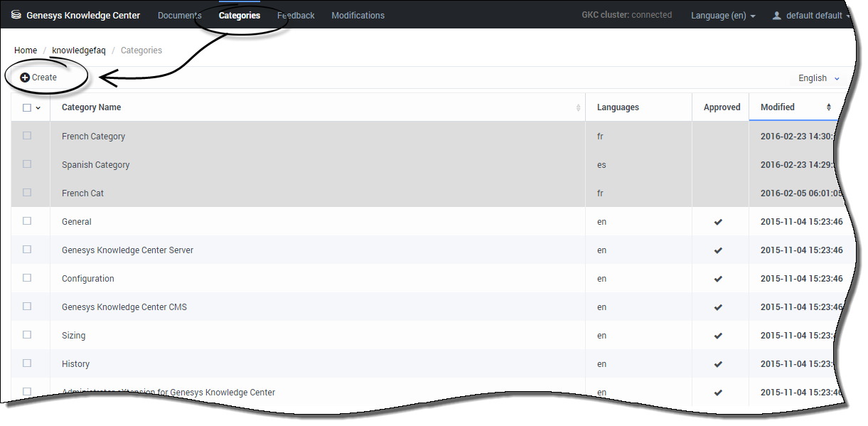The width and height of the screenshot is (868, 426).
Task: Select the History row checkbox
Action: pos(27,363)
